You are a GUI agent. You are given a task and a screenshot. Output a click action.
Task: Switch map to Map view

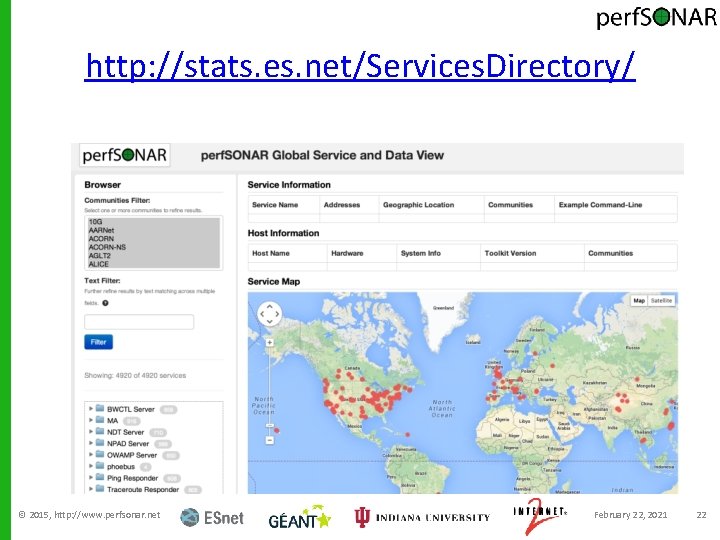639,301
